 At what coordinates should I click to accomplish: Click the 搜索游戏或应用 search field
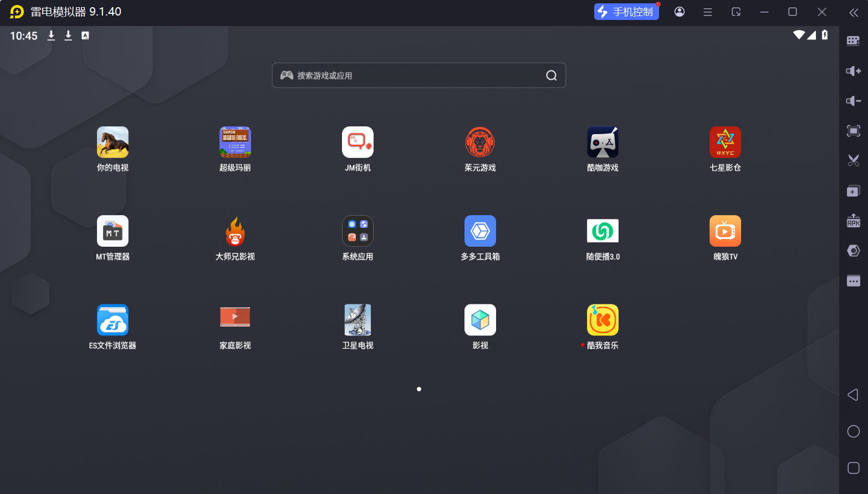(x=410, y=75)
